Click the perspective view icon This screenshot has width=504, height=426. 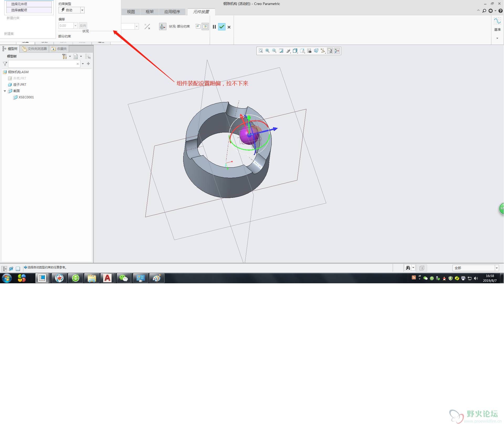(316, 51)
